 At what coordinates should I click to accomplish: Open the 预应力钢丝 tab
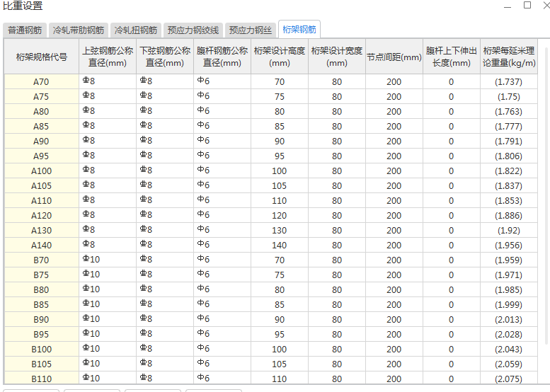[251, 30]
